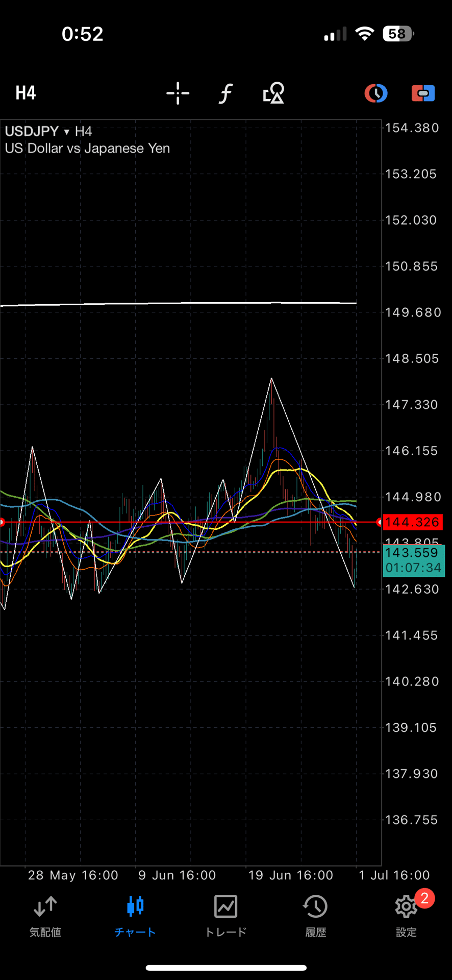Screen dimensions: 452x980
Task: Open the 履歴 history tab
Action: [x=316, y=917]
